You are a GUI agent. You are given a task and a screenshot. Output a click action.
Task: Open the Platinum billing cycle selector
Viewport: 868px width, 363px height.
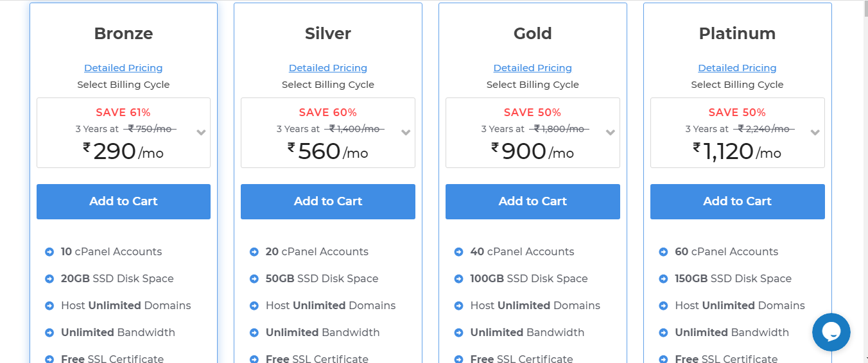point(815,133)
